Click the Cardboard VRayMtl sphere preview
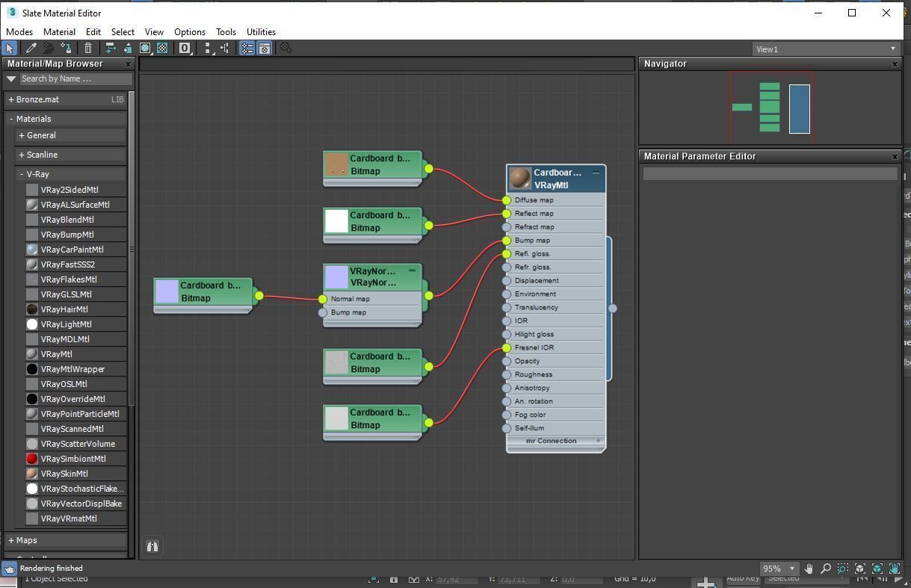The width and height of the screenshot is (911, 588). (x=520, y=179)
